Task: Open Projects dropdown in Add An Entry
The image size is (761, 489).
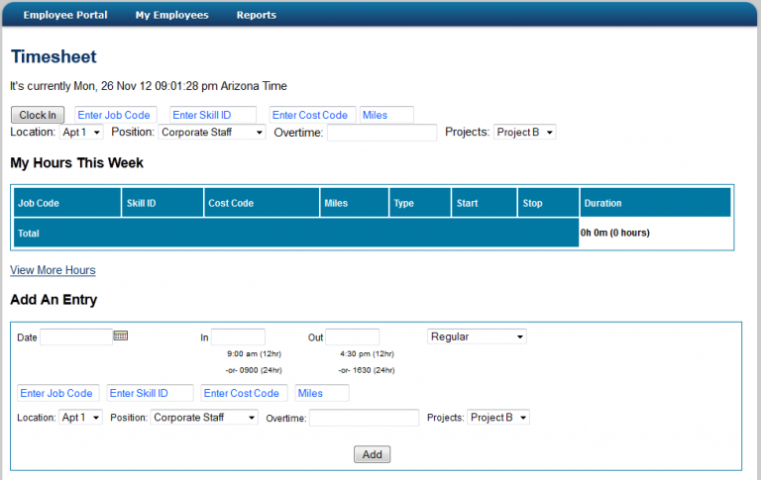Action: [x=498, y=418]
